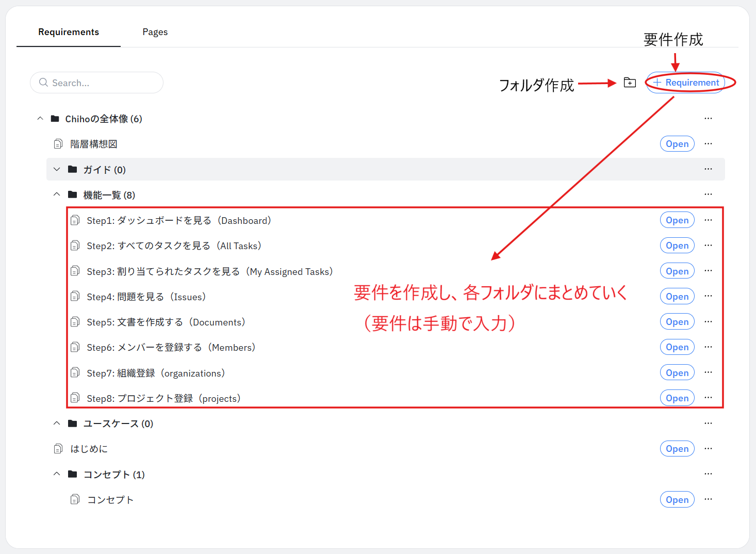Screen dimensions: 756x554
Task: Click magnifier icon in search box
Action: (44, 83)
